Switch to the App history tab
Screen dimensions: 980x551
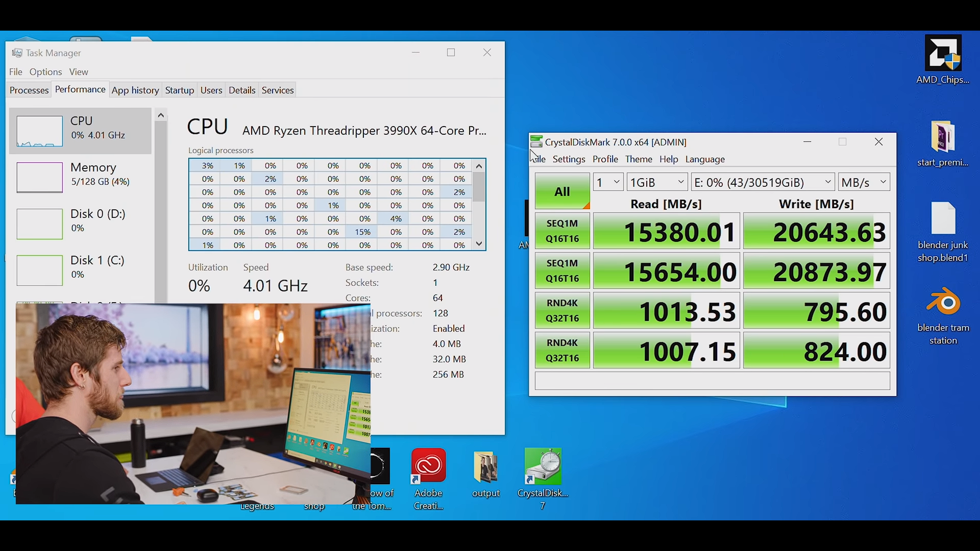pos(135,90)
